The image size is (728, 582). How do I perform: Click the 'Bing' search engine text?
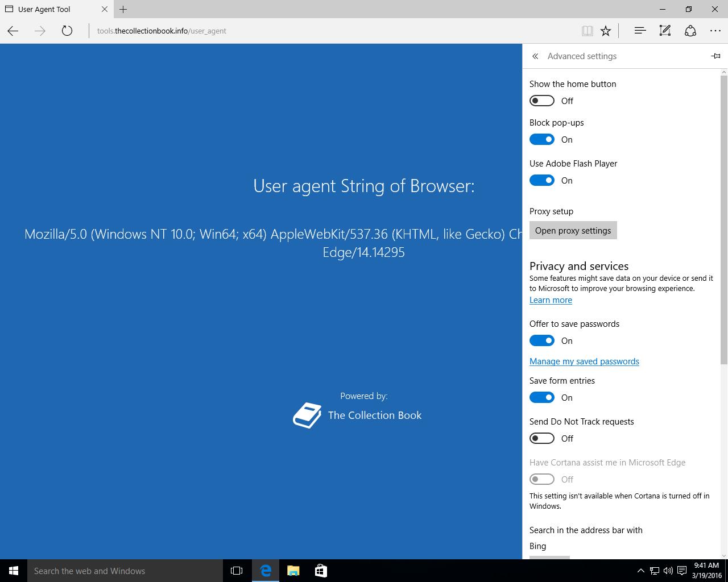[537, 546]
